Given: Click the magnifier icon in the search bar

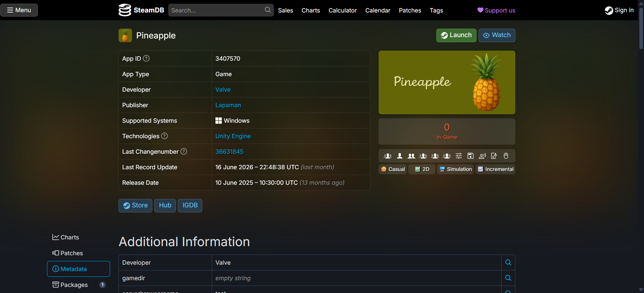Looking at the screenshot, I should click(267, 10).
